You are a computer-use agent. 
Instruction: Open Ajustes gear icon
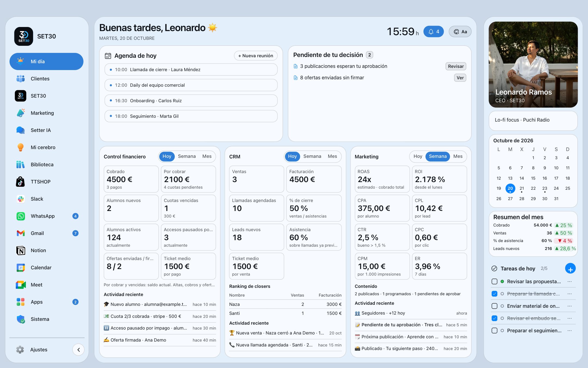click(20, 349)
